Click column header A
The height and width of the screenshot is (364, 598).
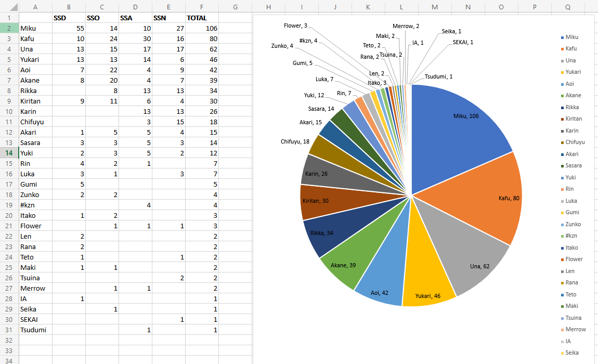tap(35, 7)
